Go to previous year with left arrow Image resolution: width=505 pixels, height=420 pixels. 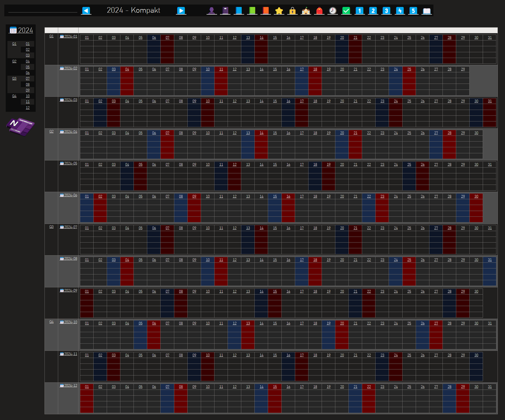pos(86,11)
